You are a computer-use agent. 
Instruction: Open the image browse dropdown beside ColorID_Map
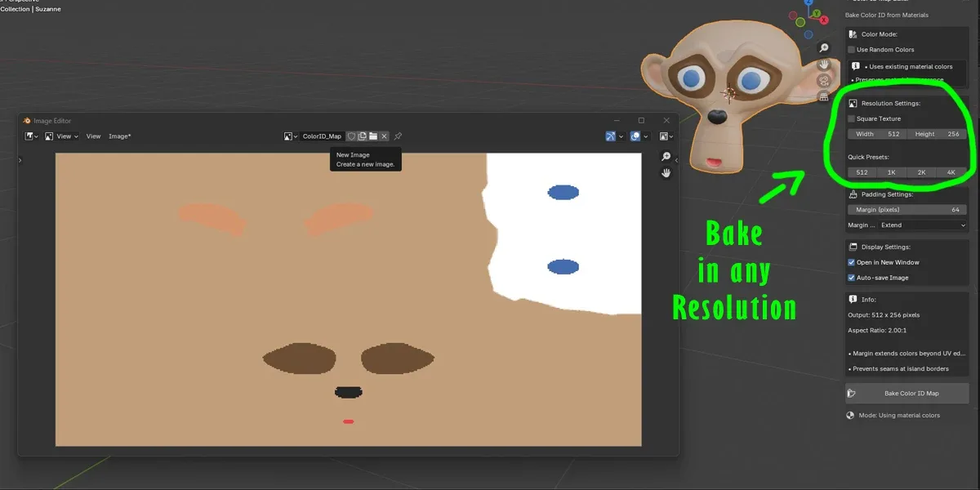292,136
